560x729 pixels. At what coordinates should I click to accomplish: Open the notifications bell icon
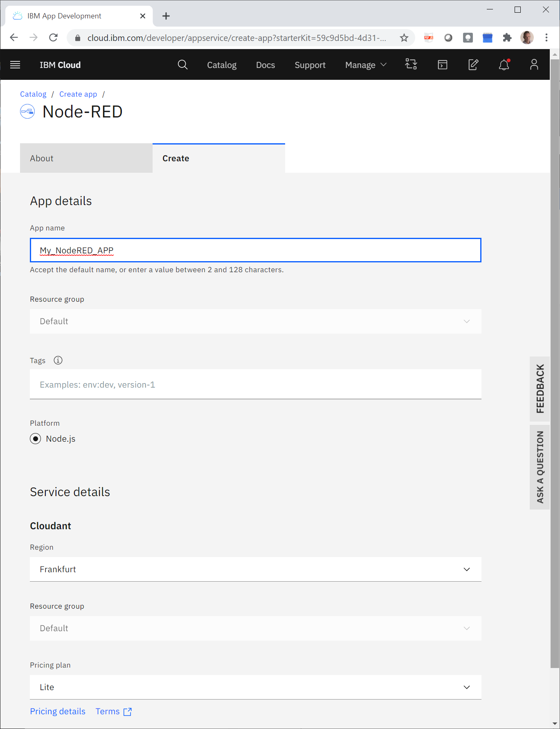[504, 64]
